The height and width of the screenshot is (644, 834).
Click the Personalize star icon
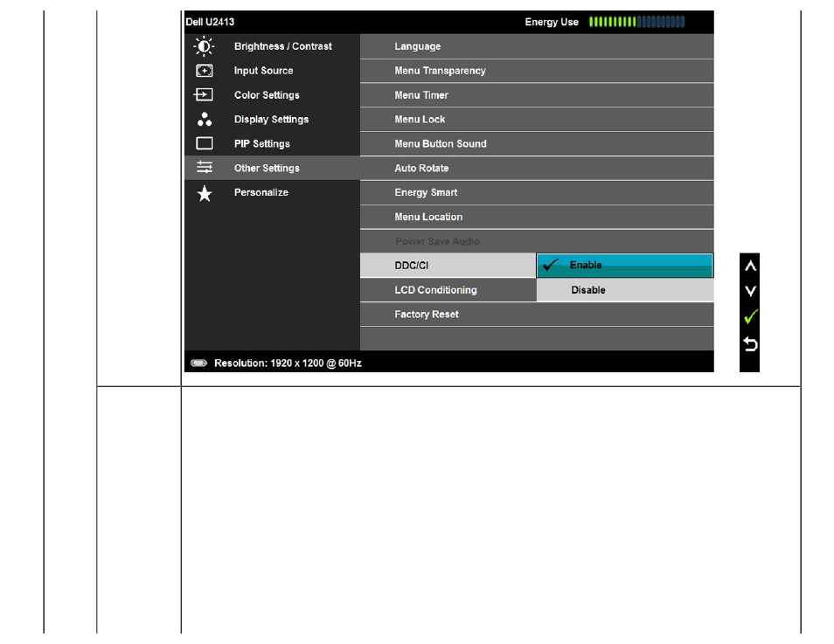pyautogui.click(x=205, y=193)
